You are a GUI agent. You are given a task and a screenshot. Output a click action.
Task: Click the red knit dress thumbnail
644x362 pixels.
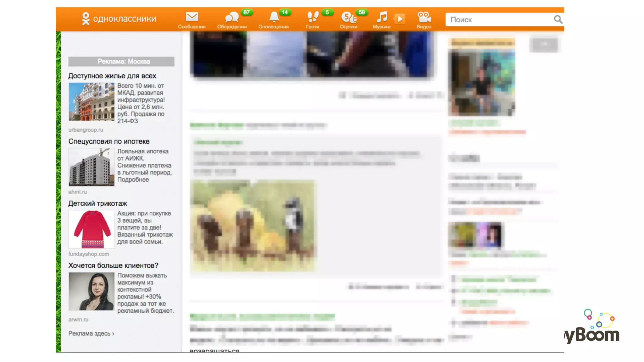[x=92, y=229]
